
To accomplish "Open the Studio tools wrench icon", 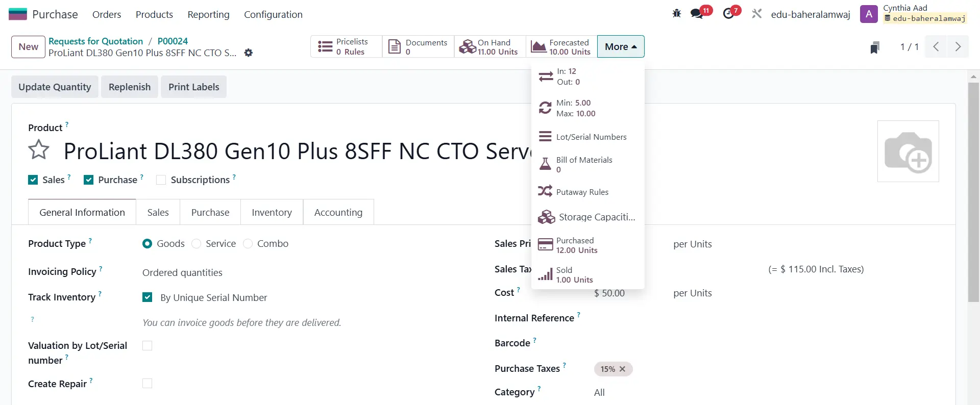I will click(x=757, y=14).
